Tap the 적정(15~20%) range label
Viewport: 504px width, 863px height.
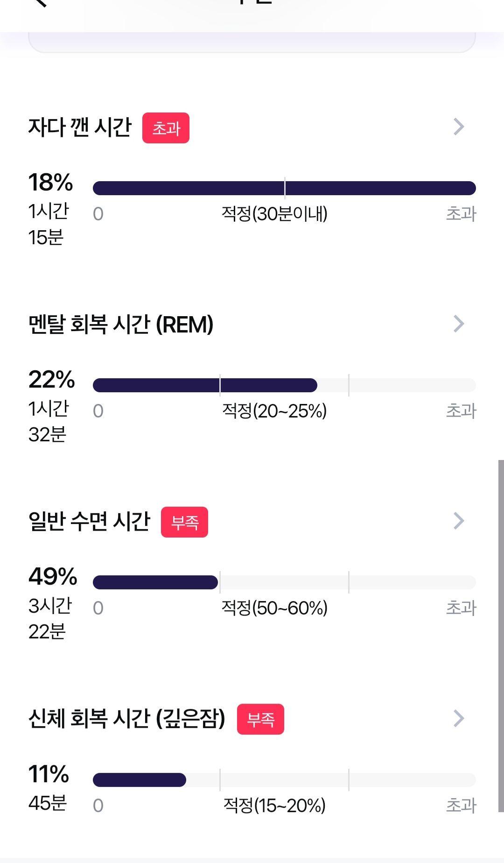(x=274, y=806)
